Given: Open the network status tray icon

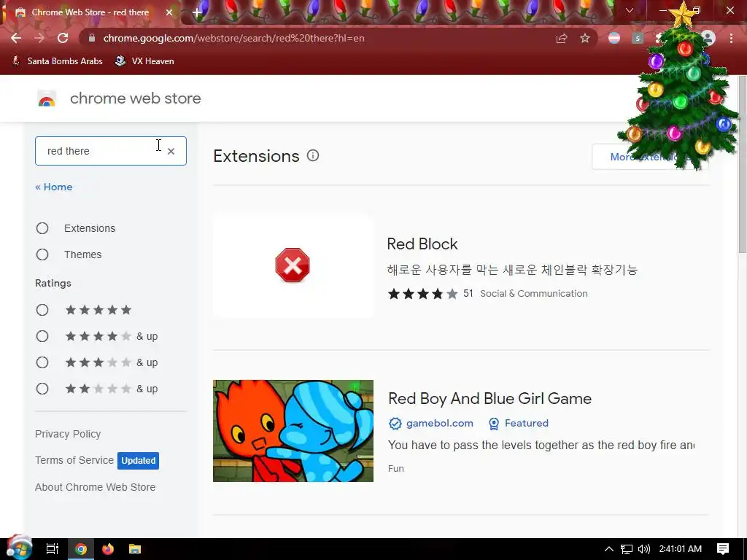Looking at the screenshot, I should [x=627, y=549].
